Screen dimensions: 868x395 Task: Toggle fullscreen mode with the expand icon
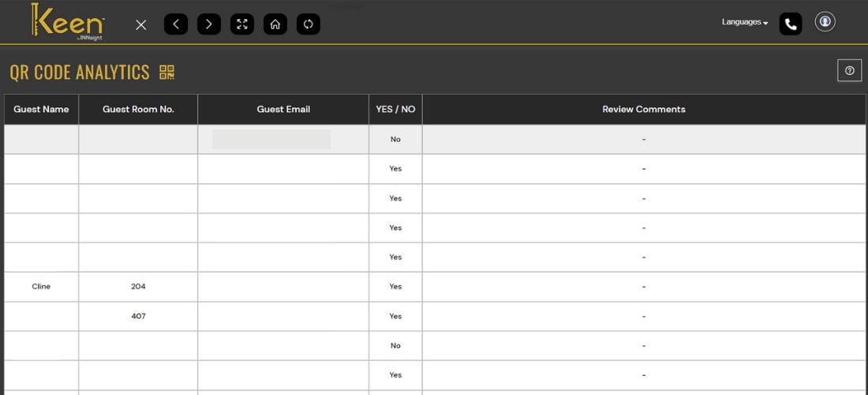[x=242, y=24]
